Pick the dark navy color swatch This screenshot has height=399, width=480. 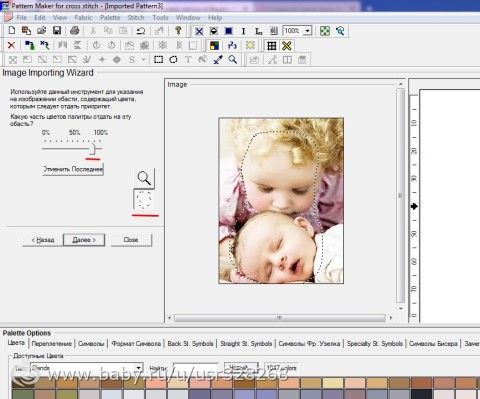point(422,394)
